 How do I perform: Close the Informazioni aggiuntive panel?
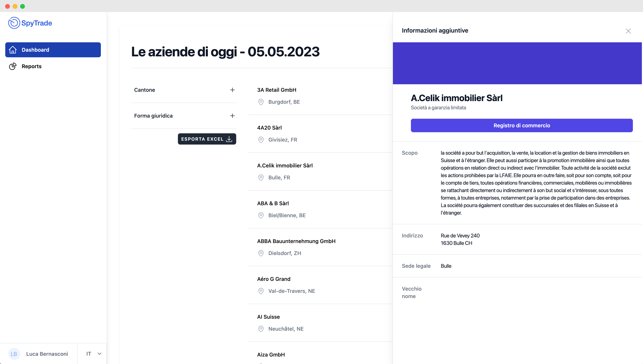628,31
